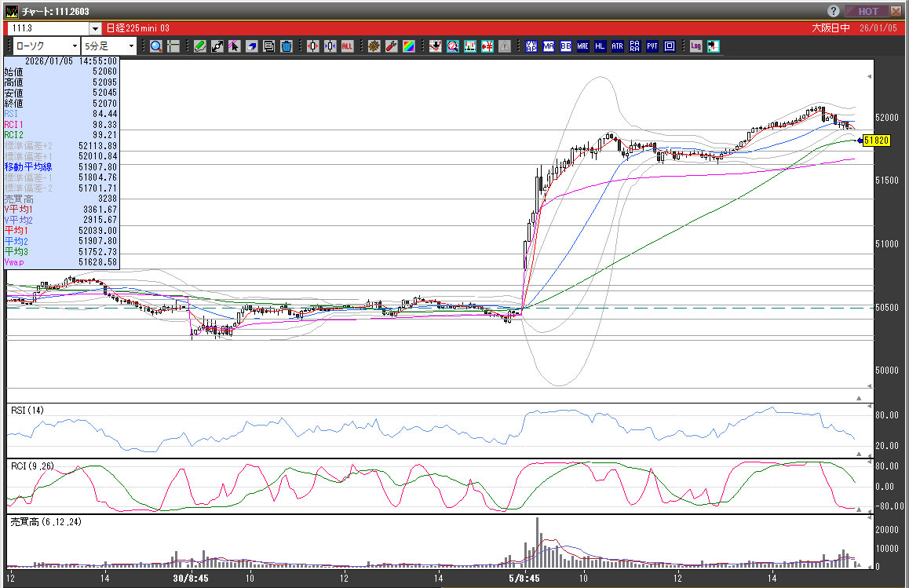This screenshot has height=588, width=909.
Task: Toggle the MA moving average indicator
Action: pos(548,46)
